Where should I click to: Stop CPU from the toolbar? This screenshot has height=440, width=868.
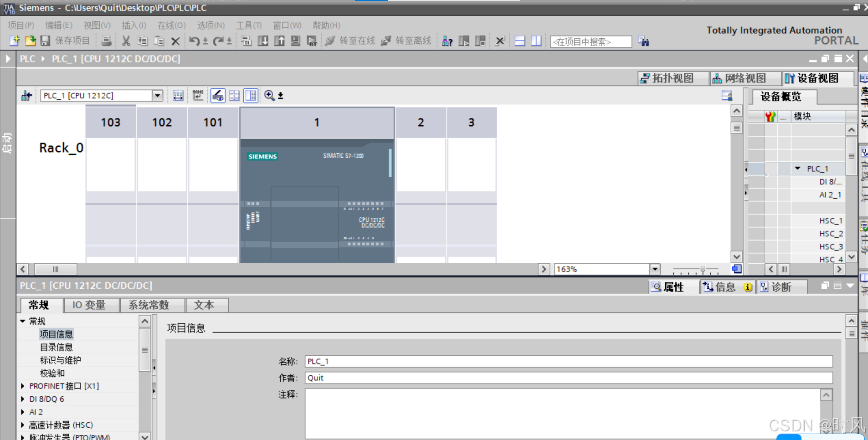click(480, 41)
